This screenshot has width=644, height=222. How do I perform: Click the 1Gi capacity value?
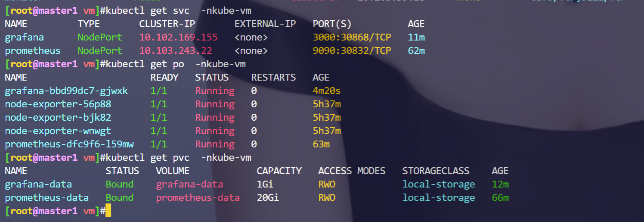[265, 184]
